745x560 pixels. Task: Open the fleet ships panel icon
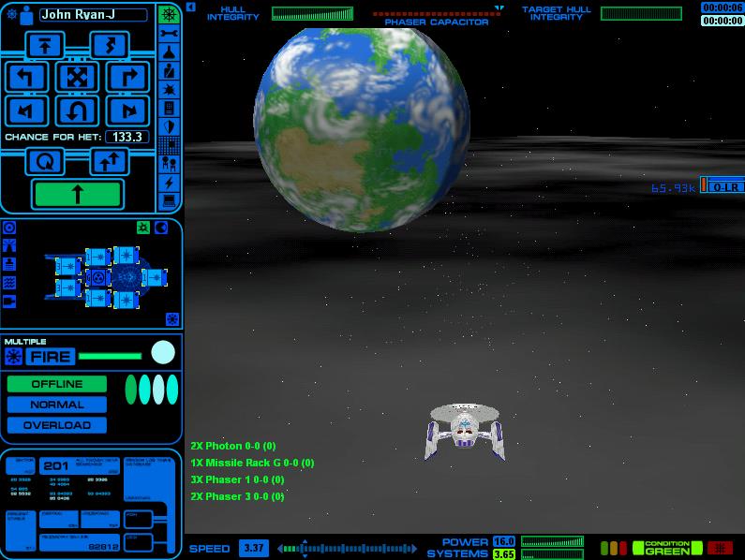pyautogui.click(x=169, y=164)
